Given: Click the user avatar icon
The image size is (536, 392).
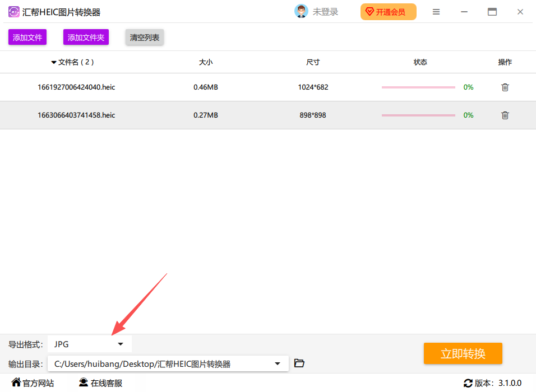Looking at the screenshot, I should pos(301,12).
